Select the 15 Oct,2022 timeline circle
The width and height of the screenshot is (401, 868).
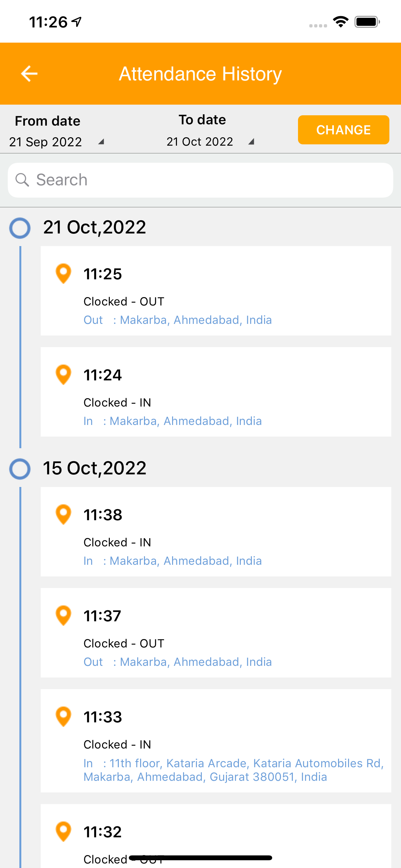tap(20, 469)
